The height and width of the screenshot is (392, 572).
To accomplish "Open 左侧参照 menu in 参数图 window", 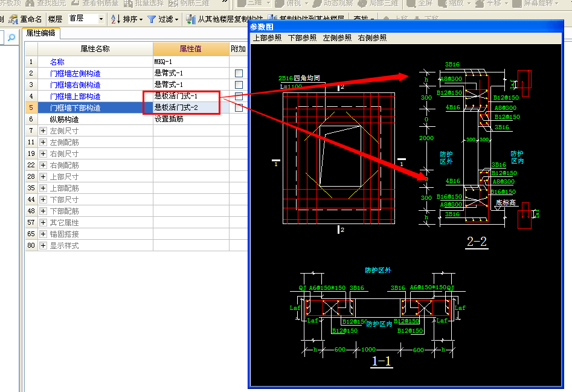I will (337, 38).
